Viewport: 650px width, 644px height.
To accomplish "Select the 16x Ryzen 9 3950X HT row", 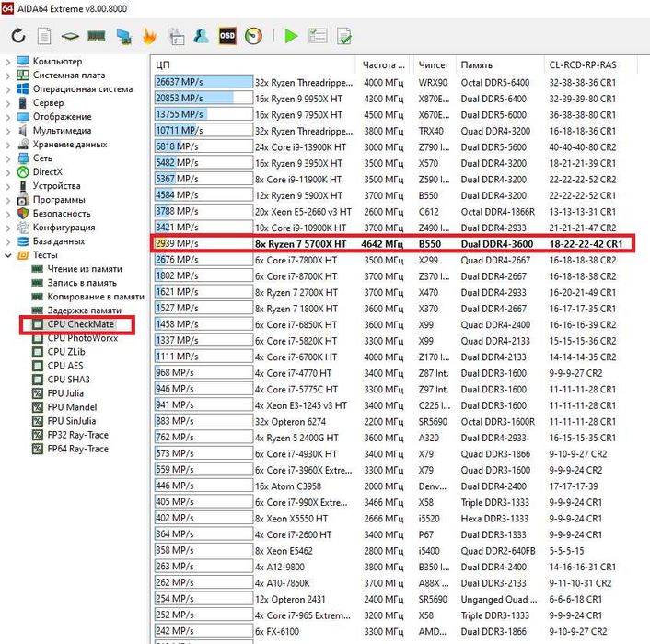I will pos(392,163).
